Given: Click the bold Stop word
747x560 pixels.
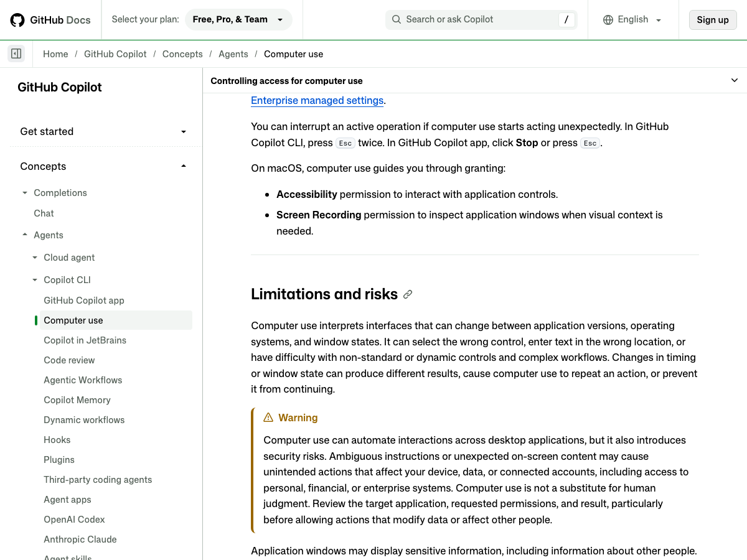Looking at the screenshot, I should tap(527, 142).
